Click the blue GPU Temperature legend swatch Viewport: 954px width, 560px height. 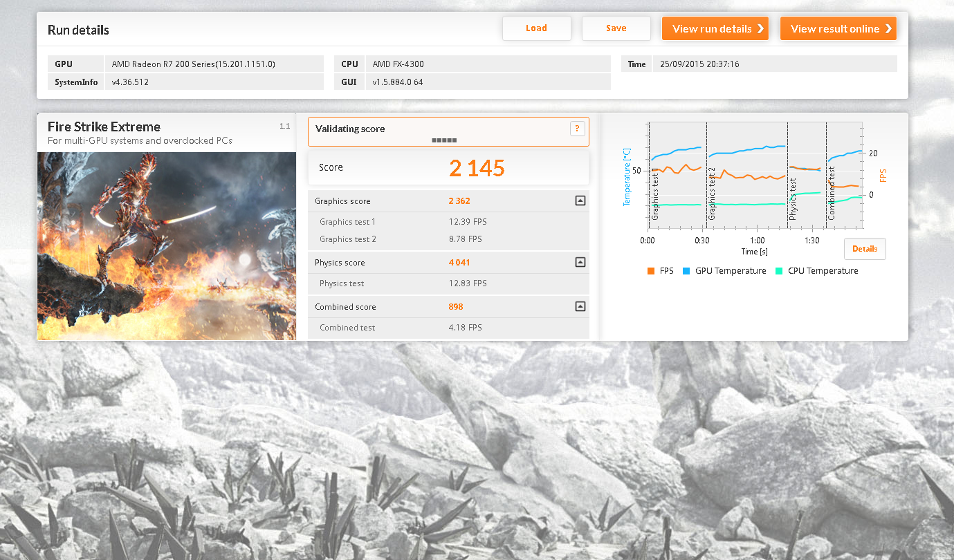click(687, 271)
